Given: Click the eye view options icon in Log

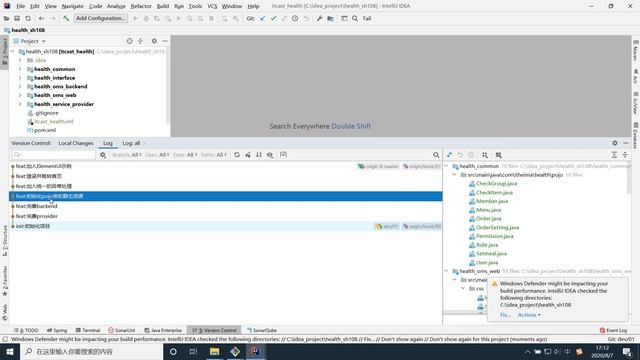Looking at the screenshot, I should coord(270,155).
